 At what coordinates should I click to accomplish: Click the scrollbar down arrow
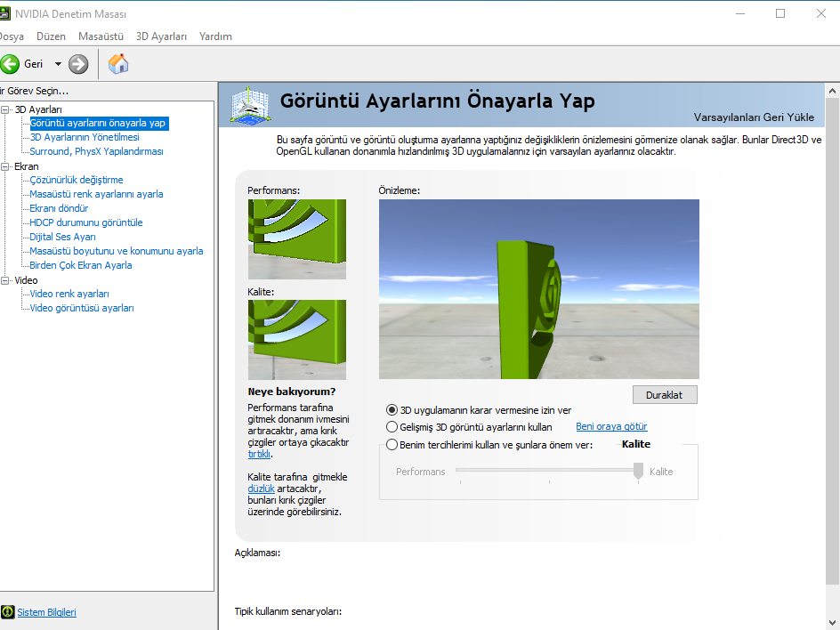pos(832,622)
